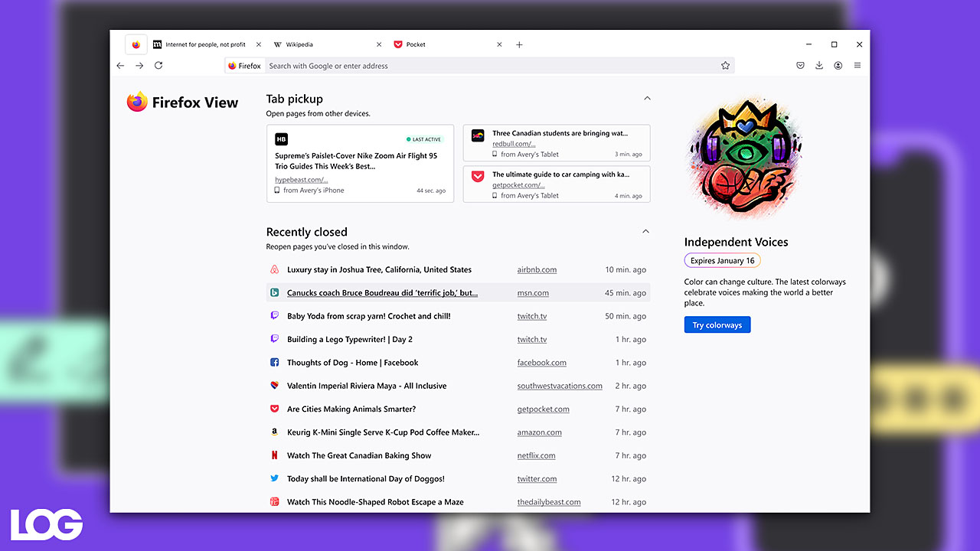Click the Twitch icon beside Lego Typewriter
This screenshot has height=551, width=980.
[274, 339]
